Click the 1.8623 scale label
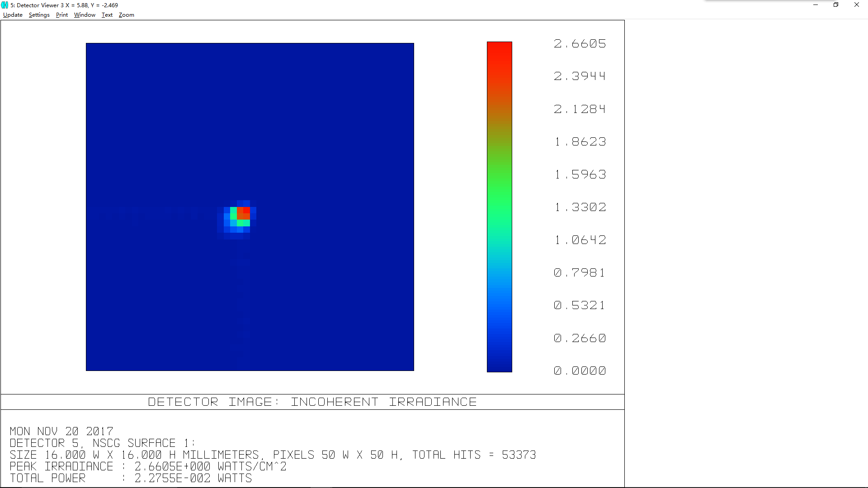 click(580, 142)
